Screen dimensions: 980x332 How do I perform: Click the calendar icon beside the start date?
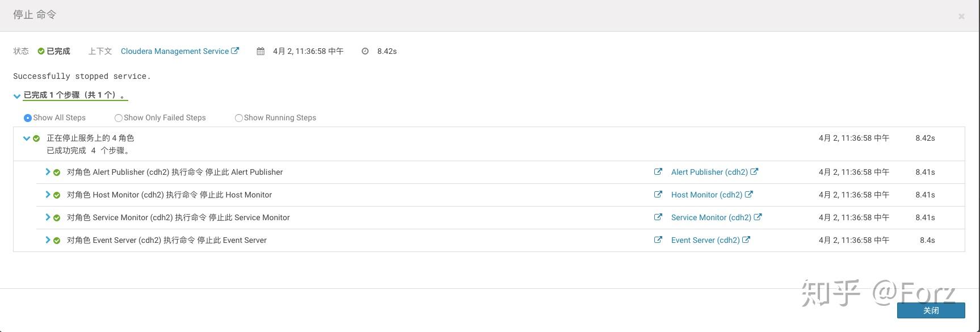pos(260,51)
